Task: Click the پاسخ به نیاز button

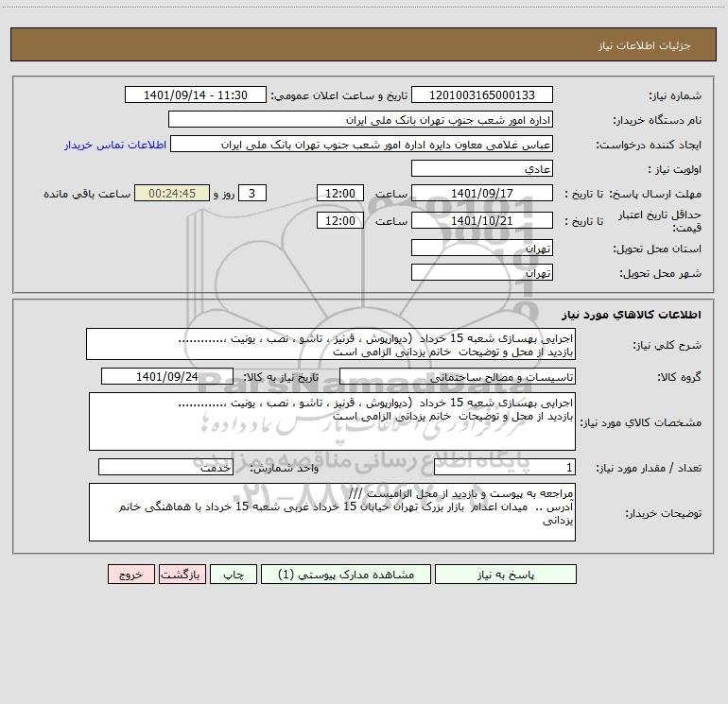Action: click(505, 574)
